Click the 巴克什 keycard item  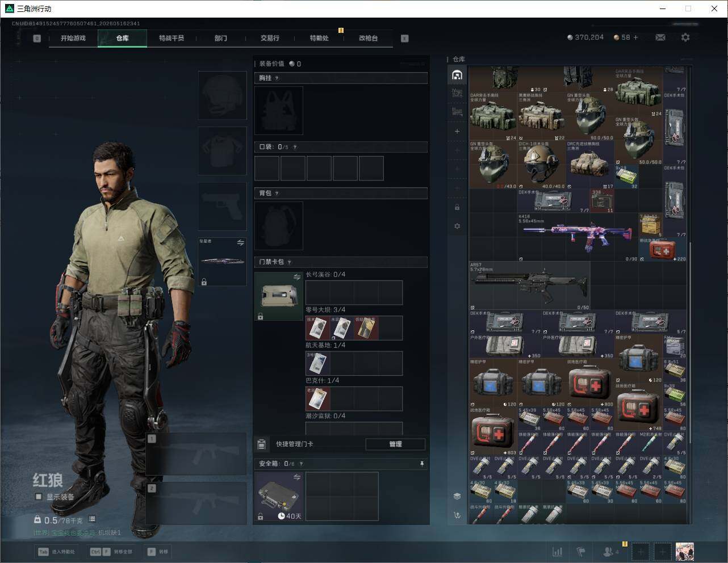click(x=318, y=399)
